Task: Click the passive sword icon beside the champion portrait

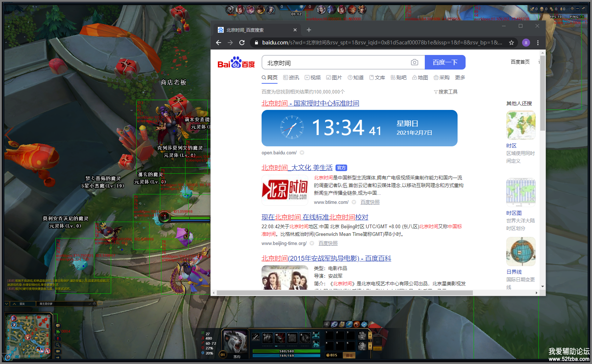Action: pos(256,337)
